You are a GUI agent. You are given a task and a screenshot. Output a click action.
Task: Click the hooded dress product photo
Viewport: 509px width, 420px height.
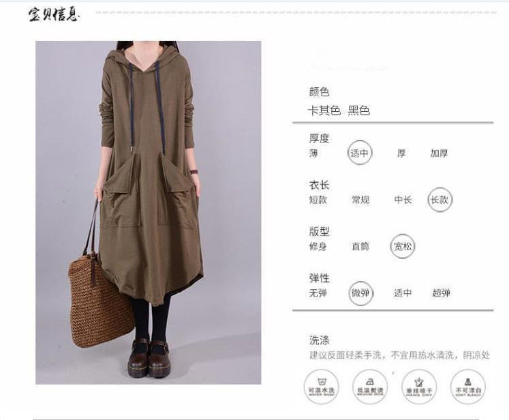(149, 213)
